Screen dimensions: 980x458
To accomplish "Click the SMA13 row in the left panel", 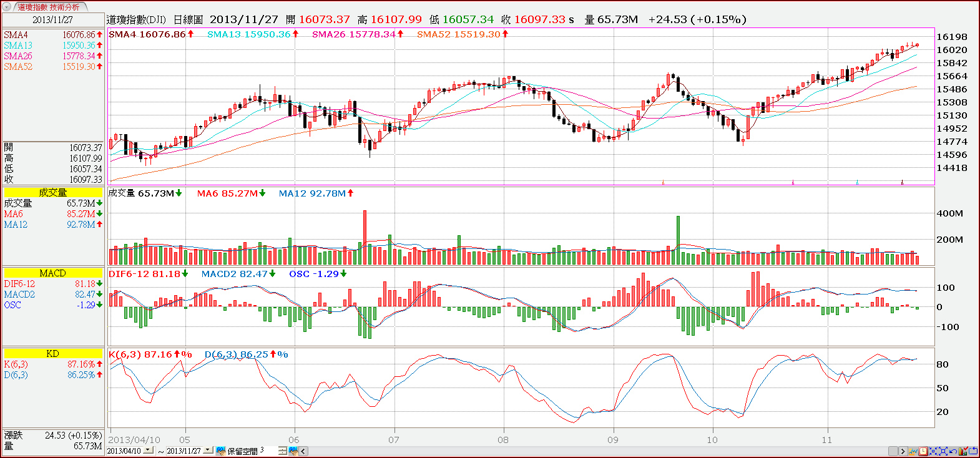I will [x=52, y=46].
